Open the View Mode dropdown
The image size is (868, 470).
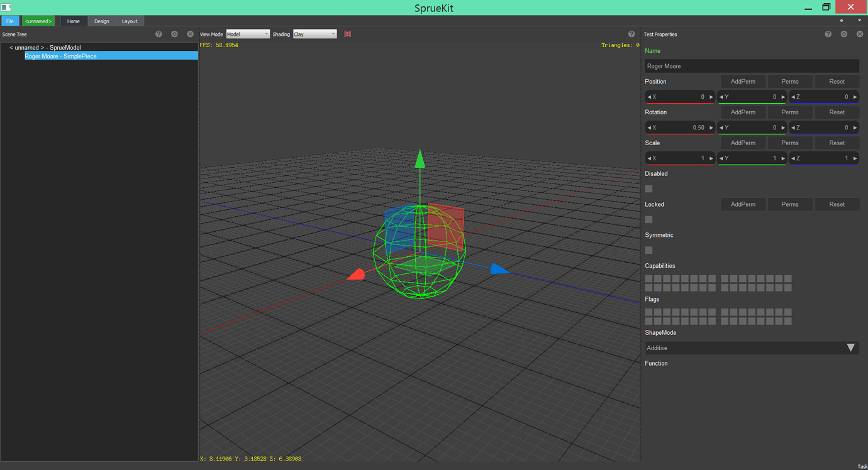pos(248,34)
